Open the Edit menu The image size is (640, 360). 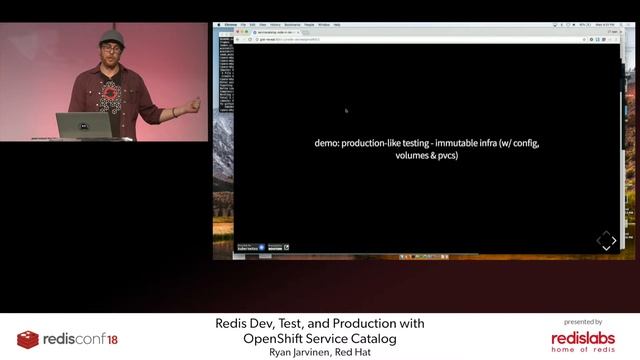(252, 25)
